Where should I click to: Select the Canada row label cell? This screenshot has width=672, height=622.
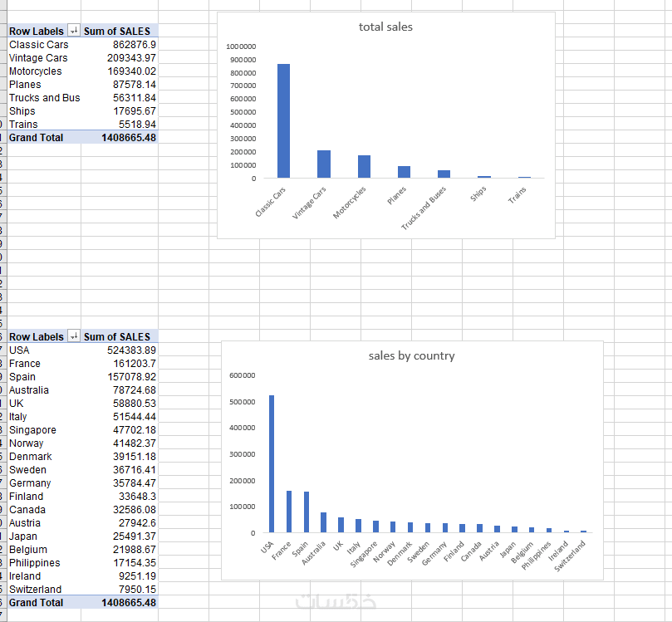point(44,509)
